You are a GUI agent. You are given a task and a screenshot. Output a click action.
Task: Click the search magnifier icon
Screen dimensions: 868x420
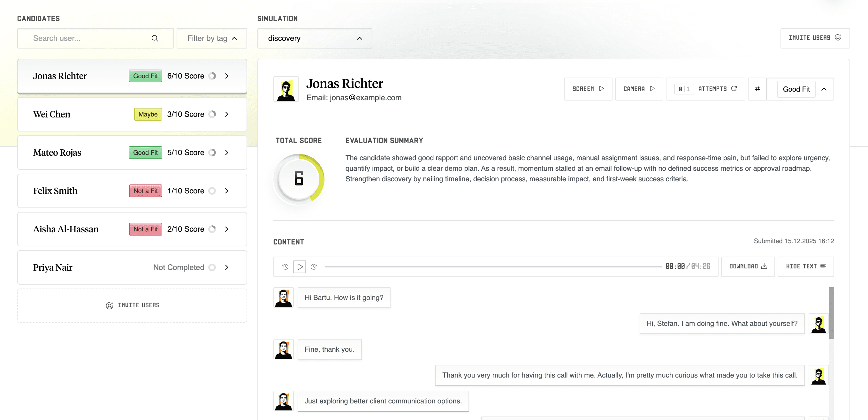coord(155,38)
